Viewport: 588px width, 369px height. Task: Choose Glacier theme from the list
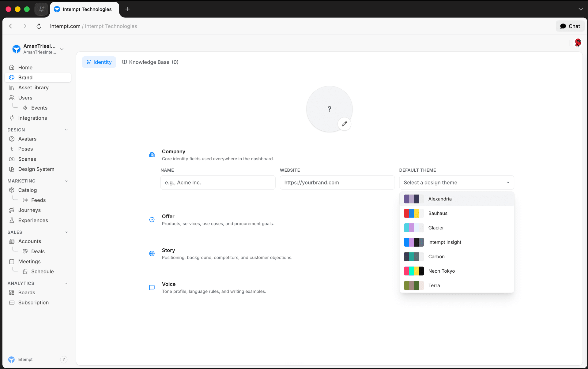coord(457,228)
